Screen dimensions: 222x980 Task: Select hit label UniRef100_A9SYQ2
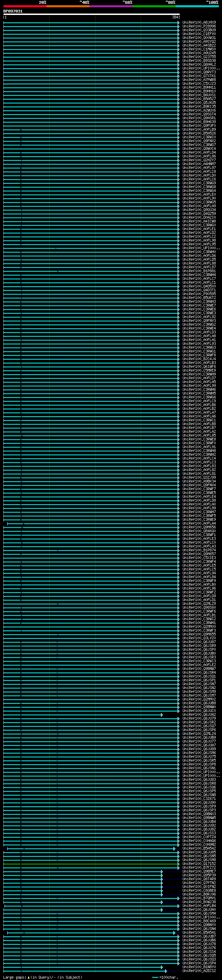(199, 41)
